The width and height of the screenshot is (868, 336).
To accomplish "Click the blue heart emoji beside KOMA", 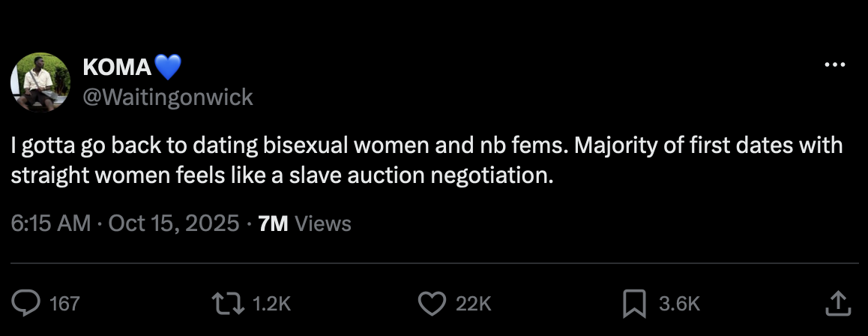I will (167, 67).
